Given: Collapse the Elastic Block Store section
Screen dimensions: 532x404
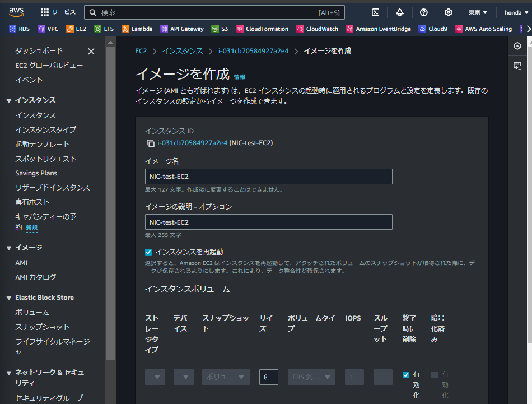Looking at the screenshot, I should point(9,298).
